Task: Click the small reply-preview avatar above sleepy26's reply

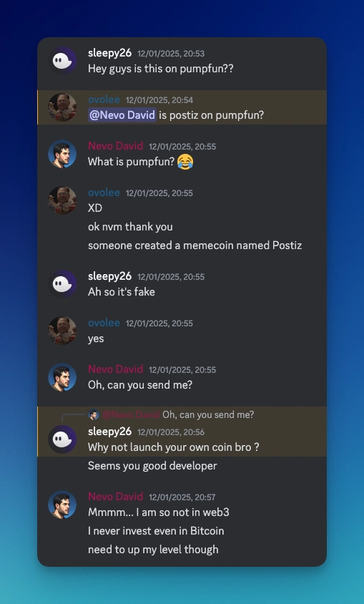Action: point(94,415)
